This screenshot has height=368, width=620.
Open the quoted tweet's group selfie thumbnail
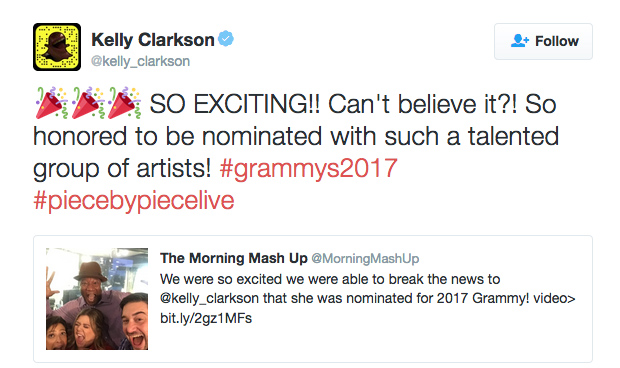click(97, 299)
